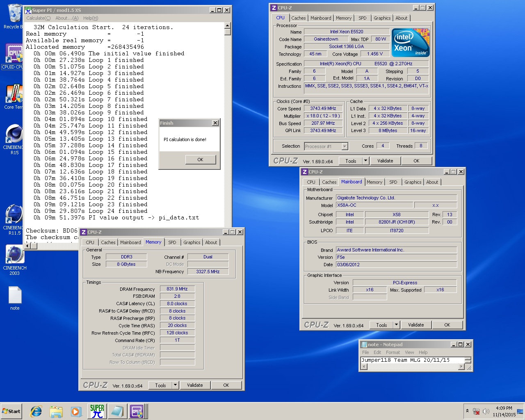The image size is (525, 420).
Task: Switch to CPU-Z taskbar button
Action: (137, 411)
